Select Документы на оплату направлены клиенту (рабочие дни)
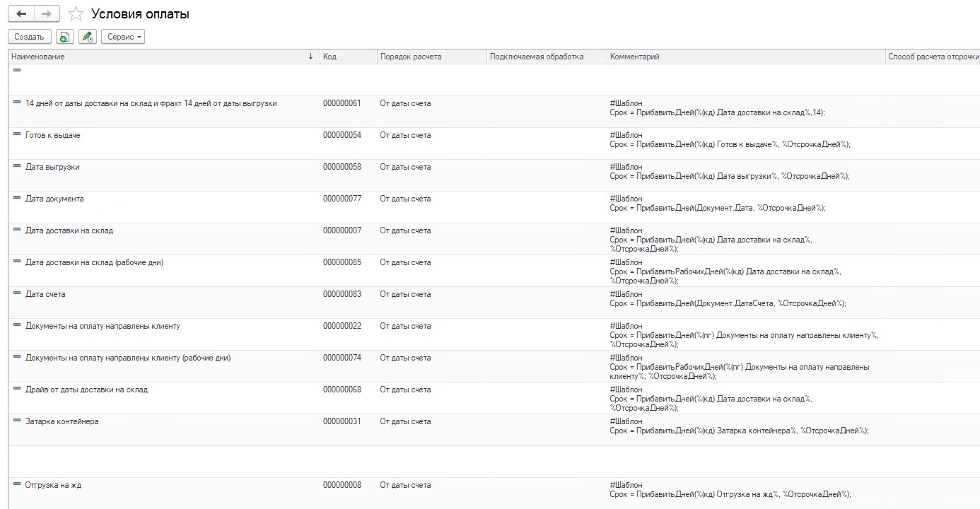The height and width of the screenshot is (509, 980). coord(128,358)
